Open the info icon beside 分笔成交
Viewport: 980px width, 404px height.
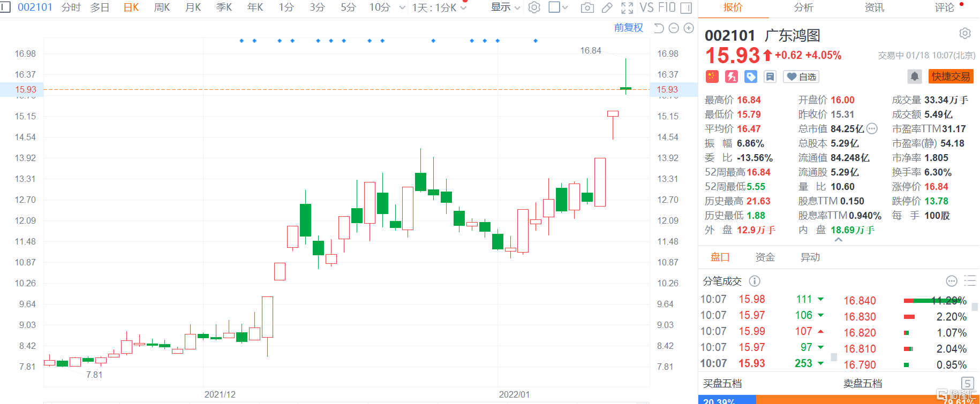tap(755, 281)
